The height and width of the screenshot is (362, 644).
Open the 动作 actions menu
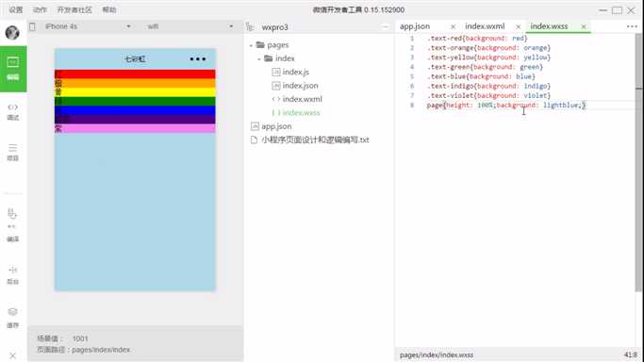click(40, 9)
